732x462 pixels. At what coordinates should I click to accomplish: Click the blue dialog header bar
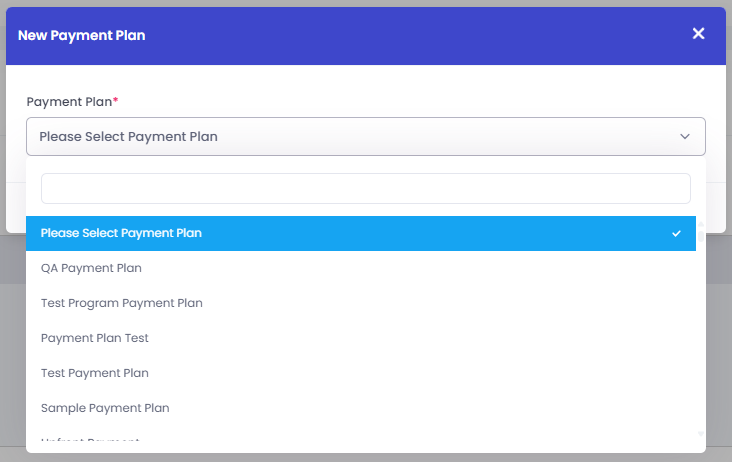coord(400,35)
